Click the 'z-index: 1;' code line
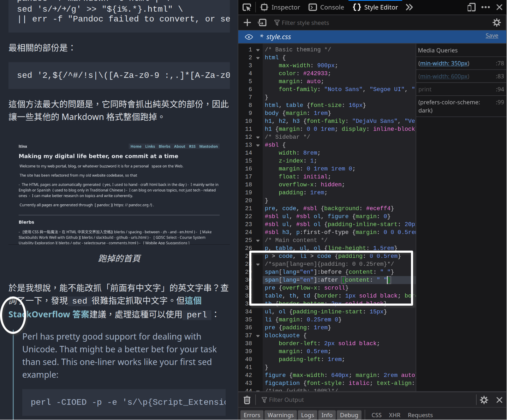 coord(298,161)
